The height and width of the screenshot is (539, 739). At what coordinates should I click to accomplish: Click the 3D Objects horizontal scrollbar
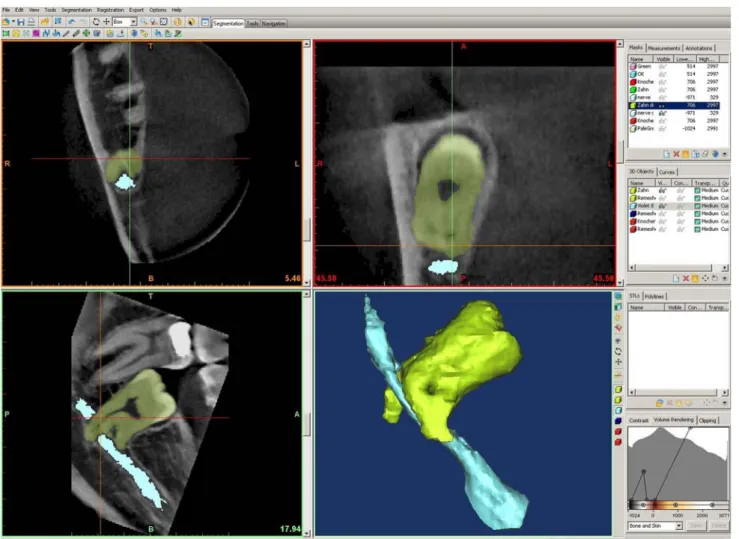[x=678, y=268]
